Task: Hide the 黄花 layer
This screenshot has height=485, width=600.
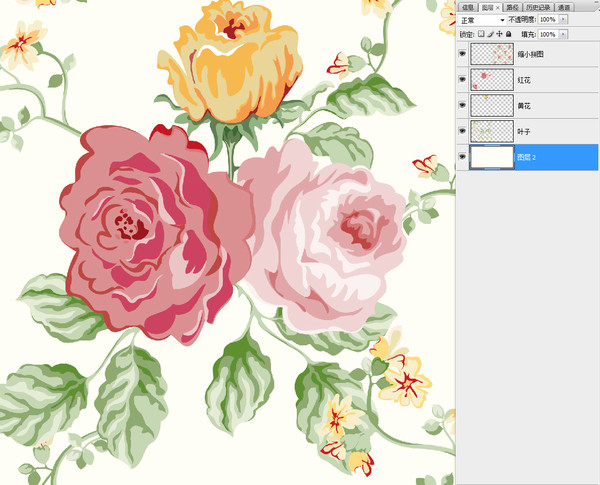Action: click(x=462, y=105)
